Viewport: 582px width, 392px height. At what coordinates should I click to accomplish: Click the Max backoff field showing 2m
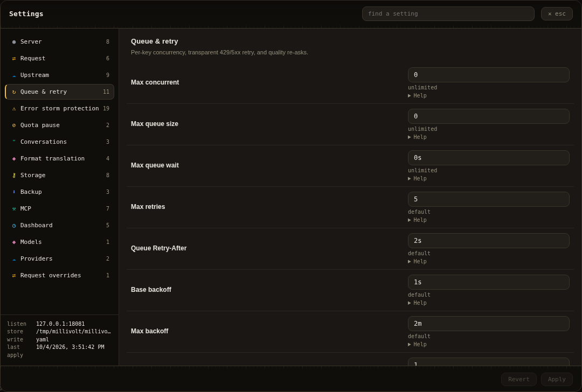pos(488,324)
